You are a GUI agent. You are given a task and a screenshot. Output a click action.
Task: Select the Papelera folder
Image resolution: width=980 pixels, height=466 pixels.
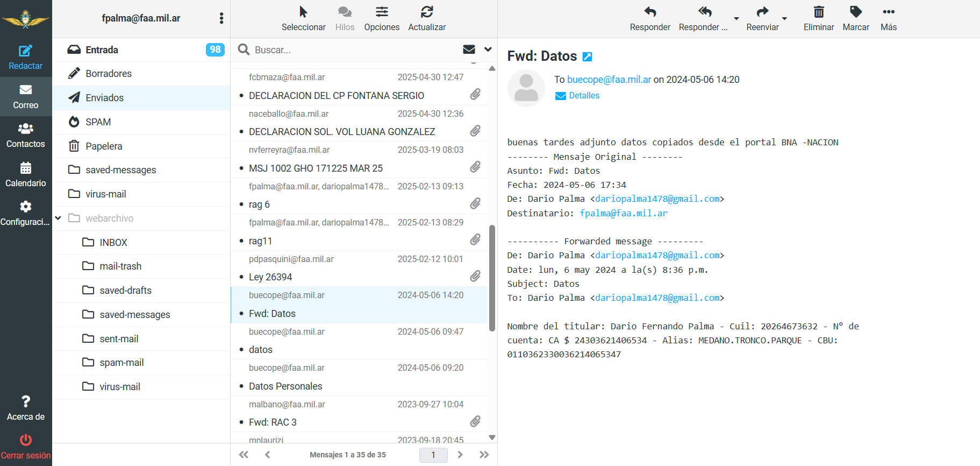(104, 146)
